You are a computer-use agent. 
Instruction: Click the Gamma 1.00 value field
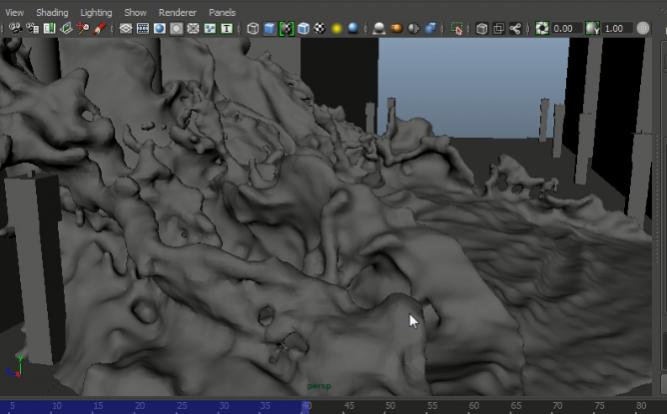[616, 29]
